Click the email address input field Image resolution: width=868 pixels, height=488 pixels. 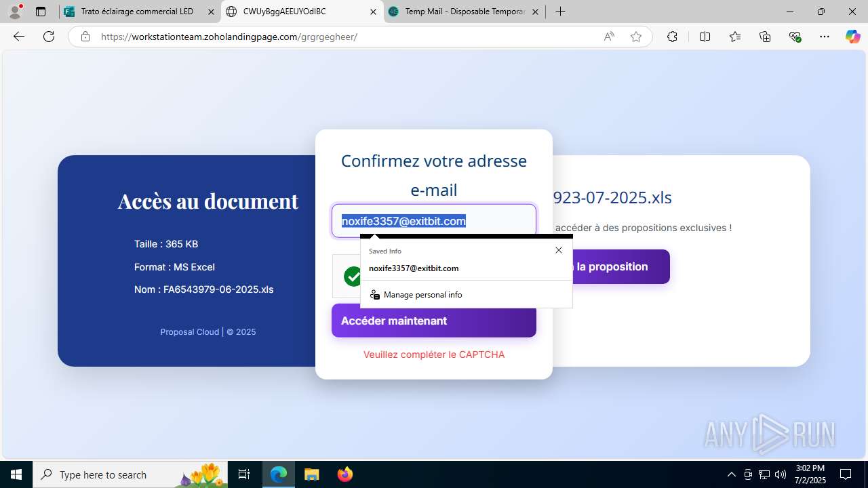tap(434, 221)
